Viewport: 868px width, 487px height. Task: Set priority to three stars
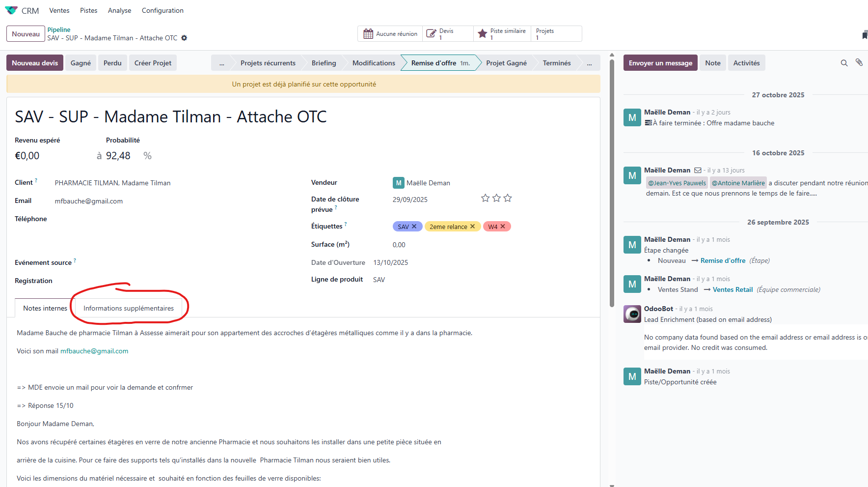[x=508, y=198]
